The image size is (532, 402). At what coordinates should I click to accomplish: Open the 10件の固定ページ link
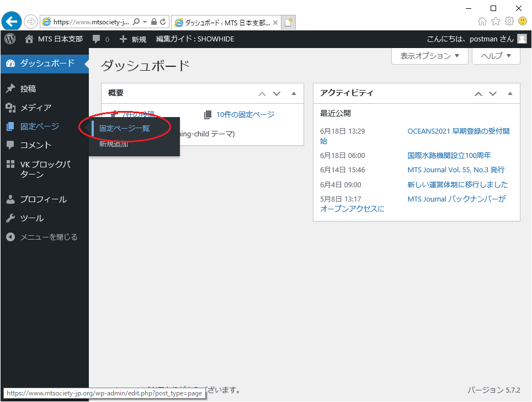tap(245, 114)
